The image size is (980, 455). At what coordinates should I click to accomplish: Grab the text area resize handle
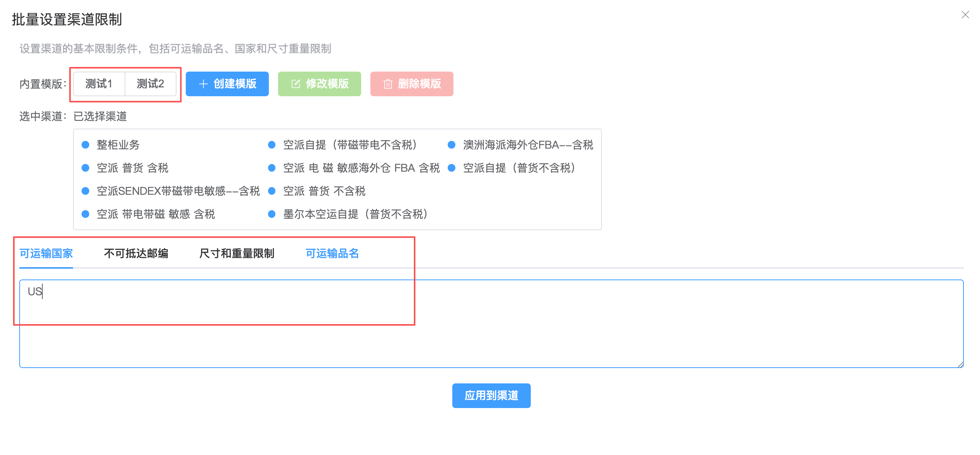coord(960,365)
